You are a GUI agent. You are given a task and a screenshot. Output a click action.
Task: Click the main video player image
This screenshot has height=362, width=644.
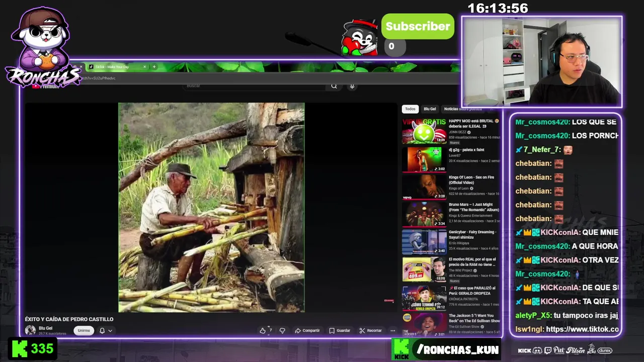(x=211, y=207)
